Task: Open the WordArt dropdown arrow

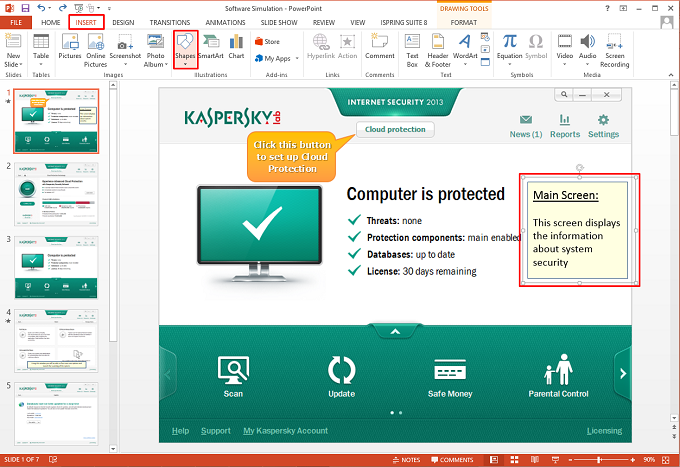Action: 465,64
